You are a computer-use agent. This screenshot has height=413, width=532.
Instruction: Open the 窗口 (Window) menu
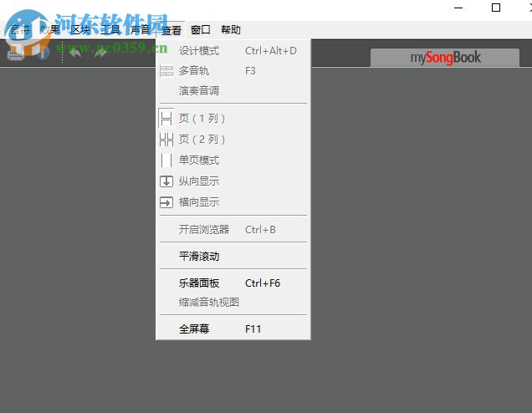pos(201,30)
